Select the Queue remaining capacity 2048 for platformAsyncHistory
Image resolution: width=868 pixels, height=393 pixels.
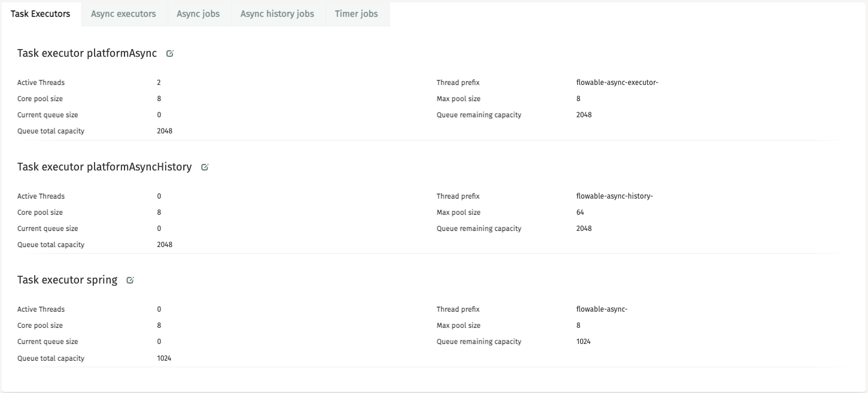584,228
